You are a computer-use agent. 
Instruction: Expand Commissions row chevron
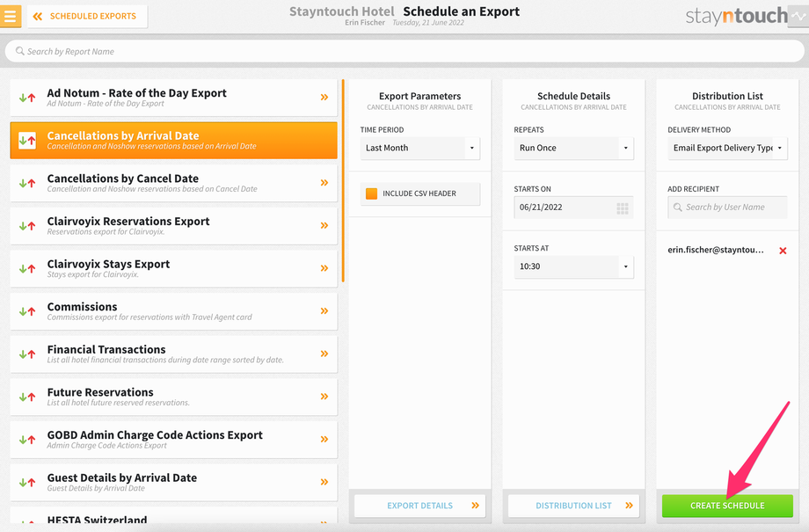tap(324, 311)
